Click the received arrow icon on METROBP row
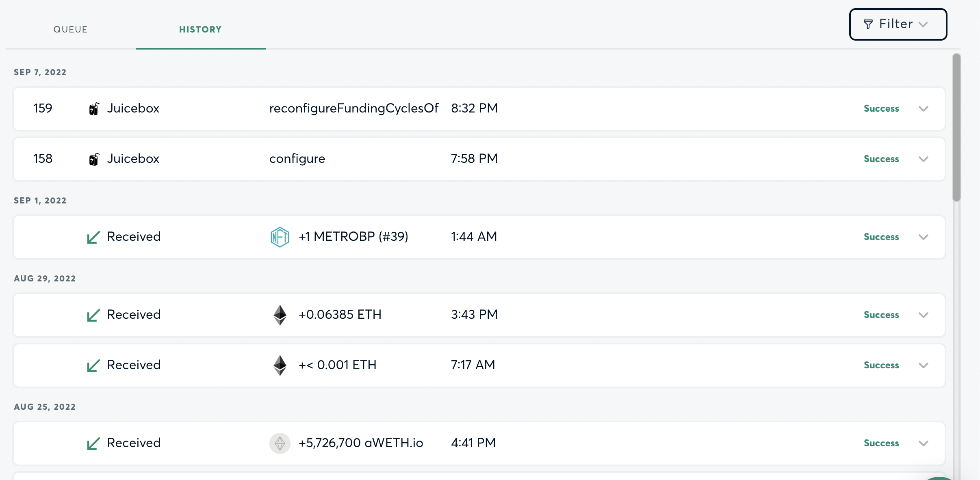Viewport: 980px width, 480px height. [x=93, y=237]
